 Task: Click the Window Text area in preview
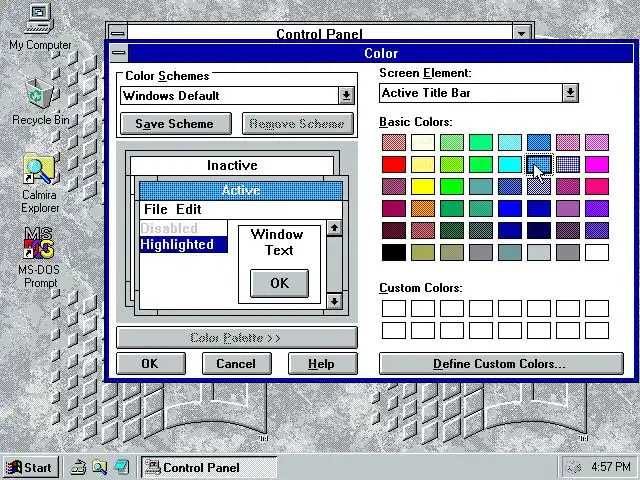(x=277, y=242)
